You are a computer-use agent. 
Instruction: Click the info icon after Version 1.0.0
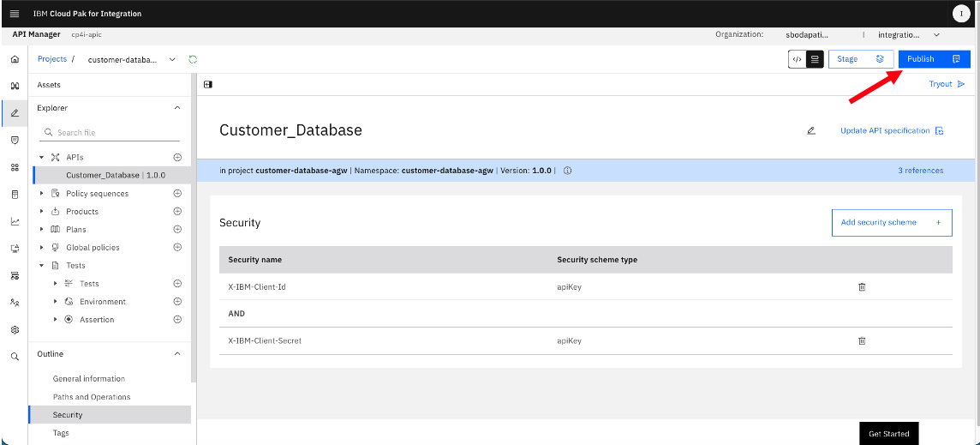[x=567, y=171]
